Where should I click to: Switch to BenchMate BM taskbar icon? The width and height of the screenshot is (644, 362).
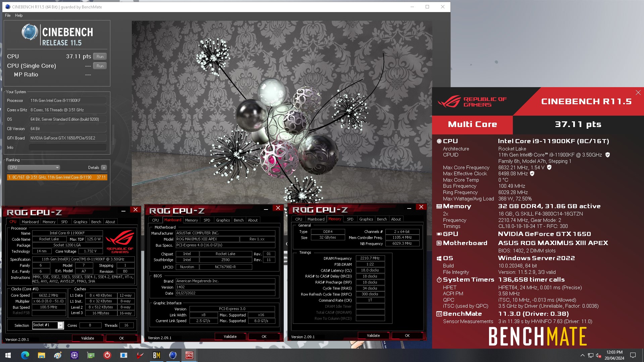tap(156, 355)
